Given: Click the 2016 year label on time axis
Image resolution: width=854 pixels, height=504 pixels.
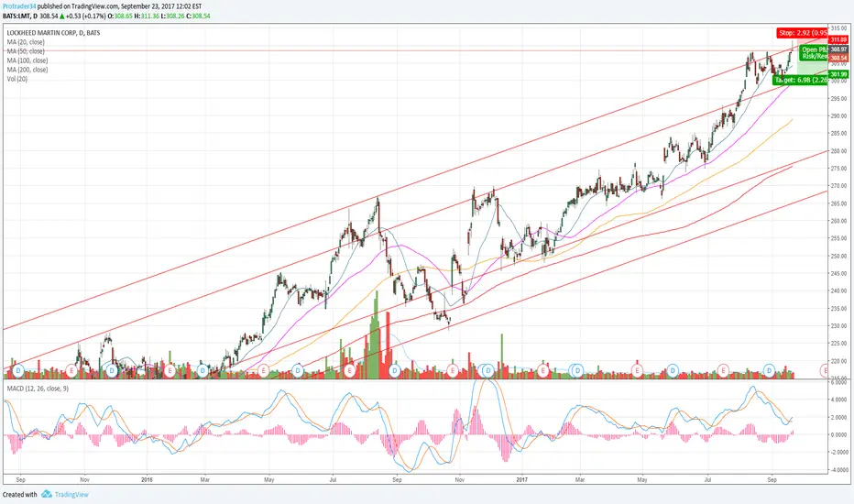Looking at the screenshot, I should tap(147, 480).
